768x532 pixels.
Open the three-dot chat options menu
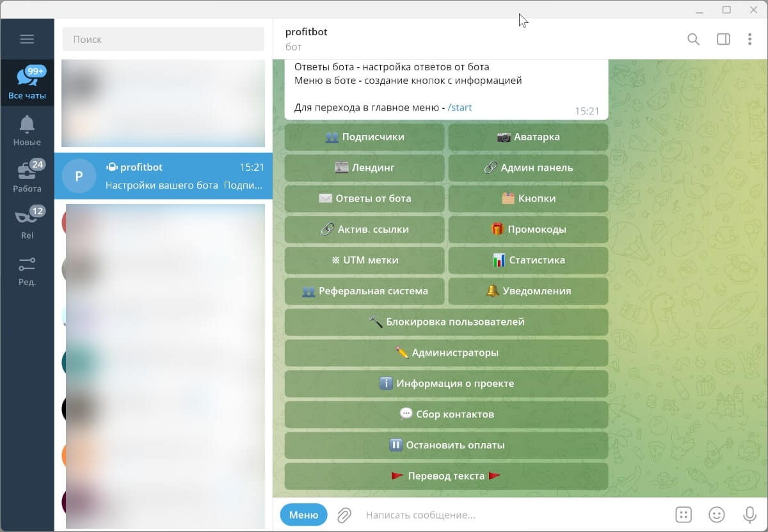click(749, 39)
